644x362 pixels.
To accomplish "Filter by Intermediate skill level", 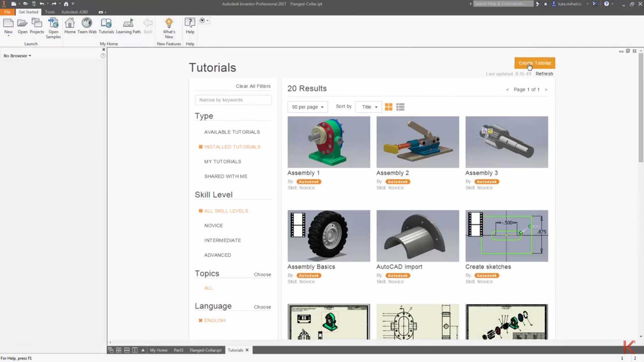I will pos(222,240).
